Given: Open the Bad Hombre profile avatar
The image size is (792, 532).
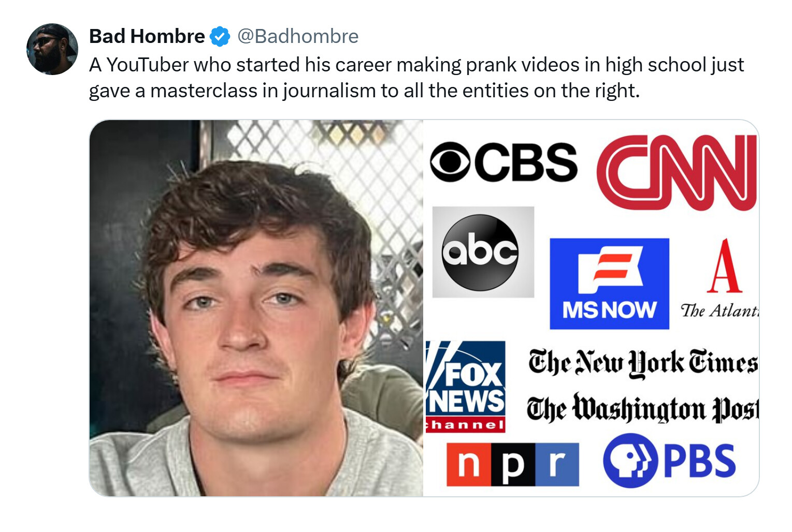Looking at the screenshot, I should [x=52, y=49].
